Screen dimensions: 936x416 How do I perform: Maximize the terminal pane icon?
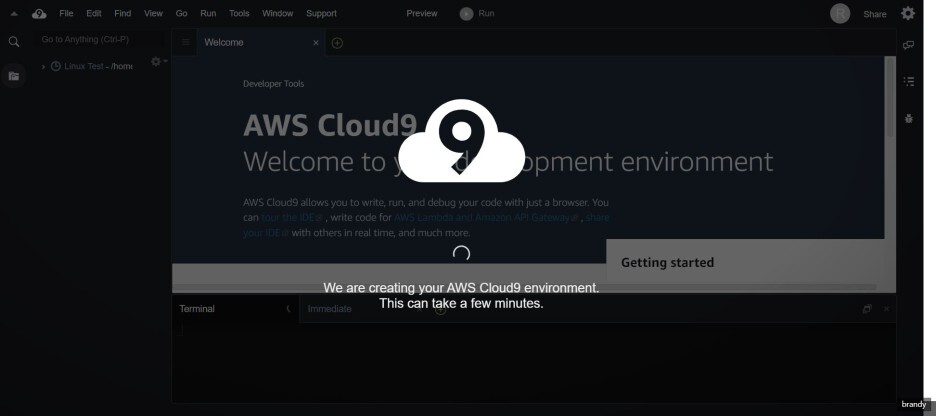(x=867, y=309)
